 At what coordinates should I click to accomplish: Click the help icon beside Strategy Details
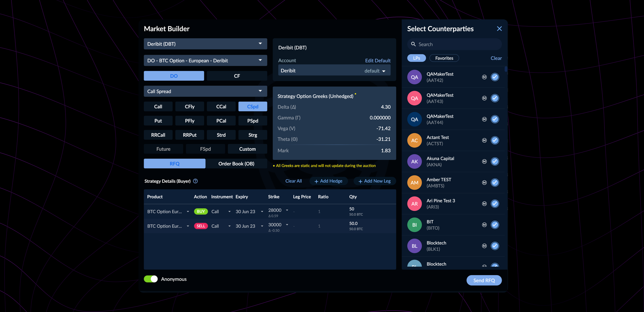(x=196, y=181)
